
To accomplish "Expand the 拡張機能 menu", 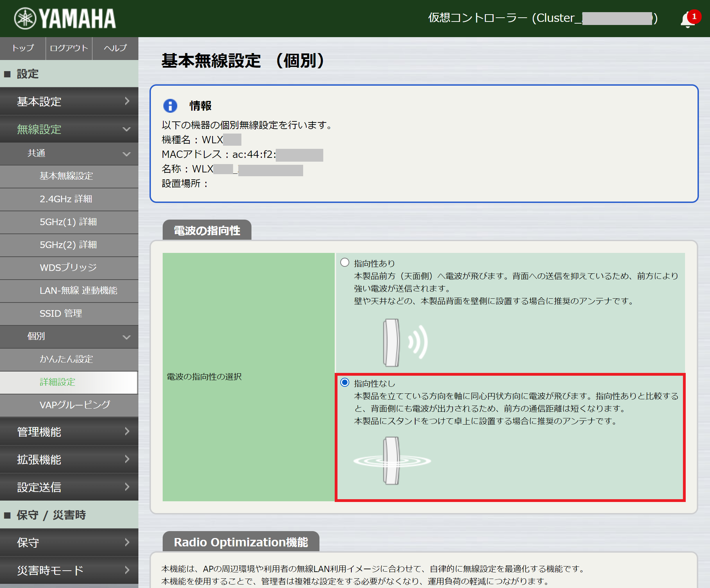I will (x=69, y=460).
